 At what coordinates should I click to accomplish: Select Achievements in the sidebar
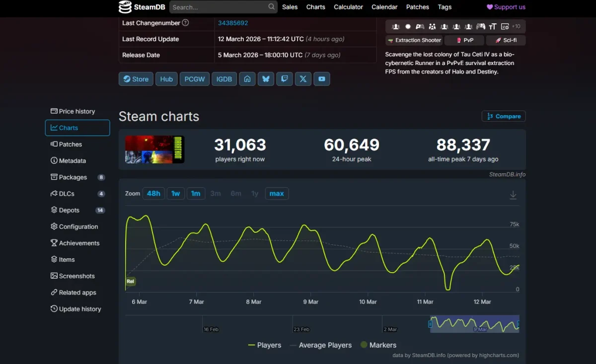[79, 243]
